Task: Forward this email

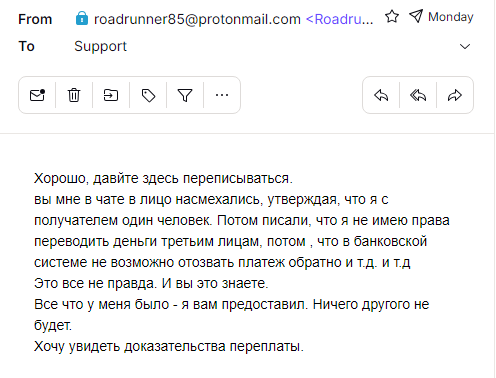Action: pyautogui.click(x=455, y=95)
